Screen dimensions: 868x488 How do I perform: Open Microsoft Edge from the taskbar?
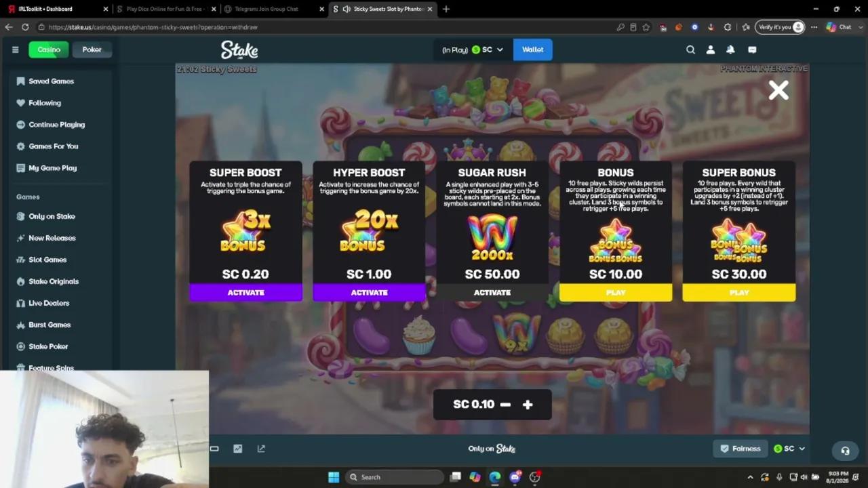(495, 477)
